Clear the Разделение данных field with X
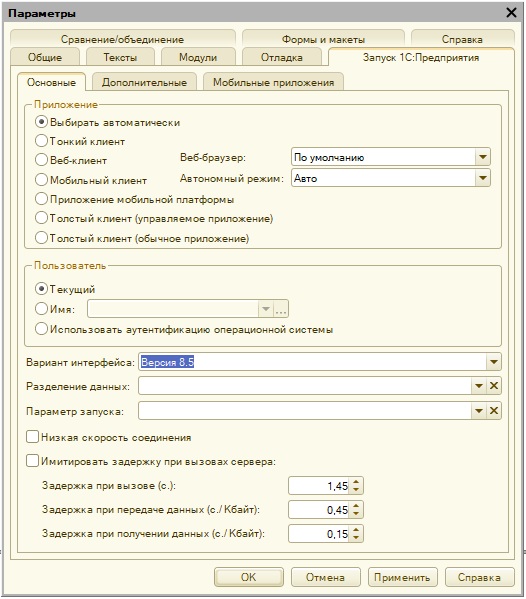Viewport: 526px width, 599px height. click(494, 386)
